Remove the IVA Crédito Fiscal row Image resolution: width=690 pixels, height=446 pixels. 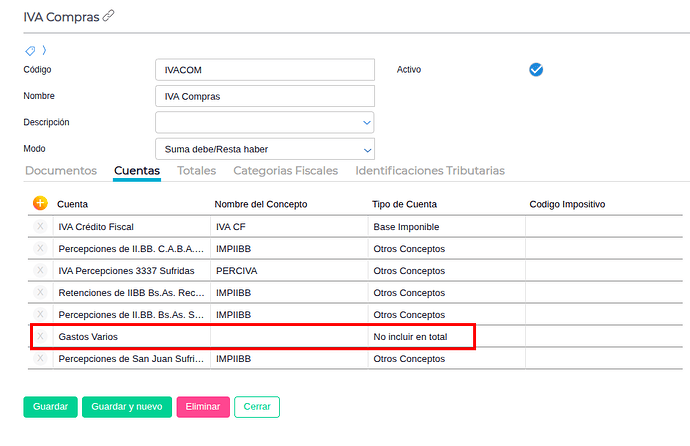tap(40, 226)
